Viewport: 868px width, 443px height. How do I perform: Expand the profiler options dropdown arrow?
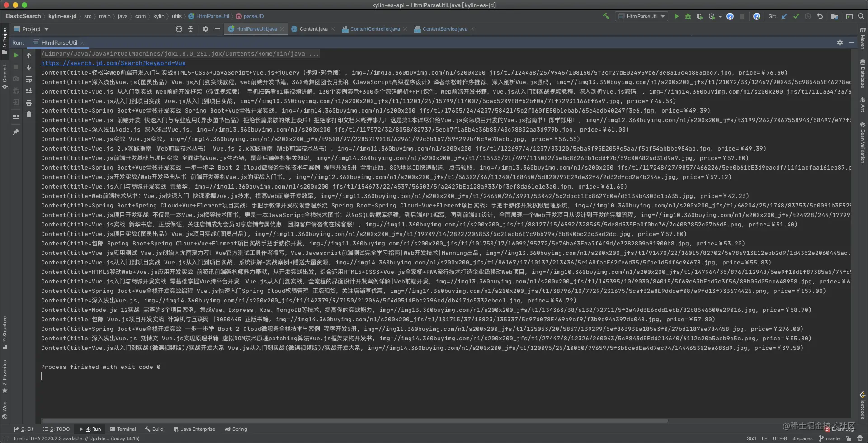point(720,17)
